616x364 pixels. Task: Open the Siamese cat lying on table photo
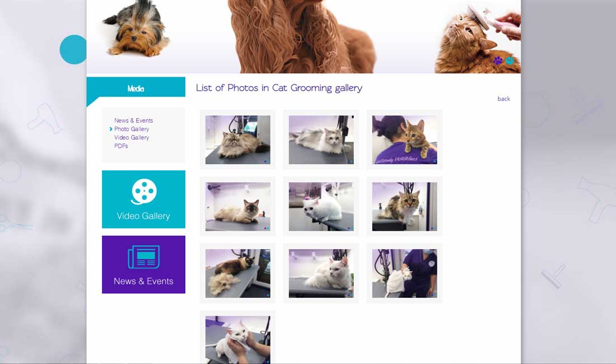237,207
